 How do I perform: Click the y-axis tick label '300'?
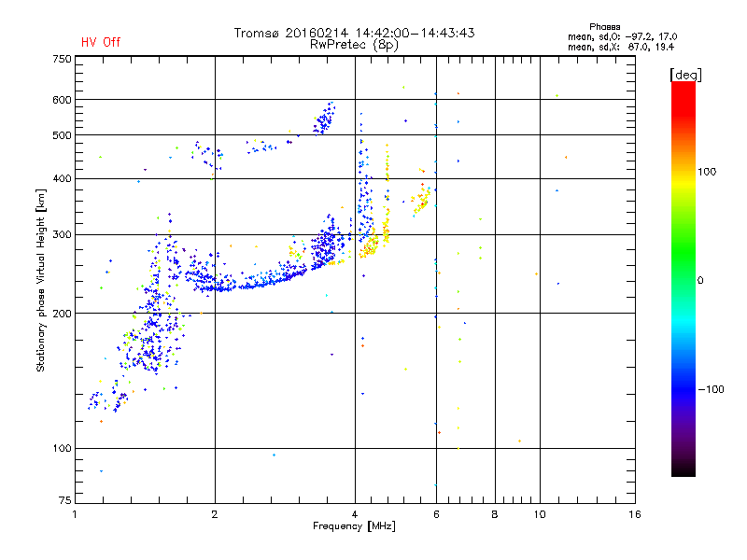(62, 235)
